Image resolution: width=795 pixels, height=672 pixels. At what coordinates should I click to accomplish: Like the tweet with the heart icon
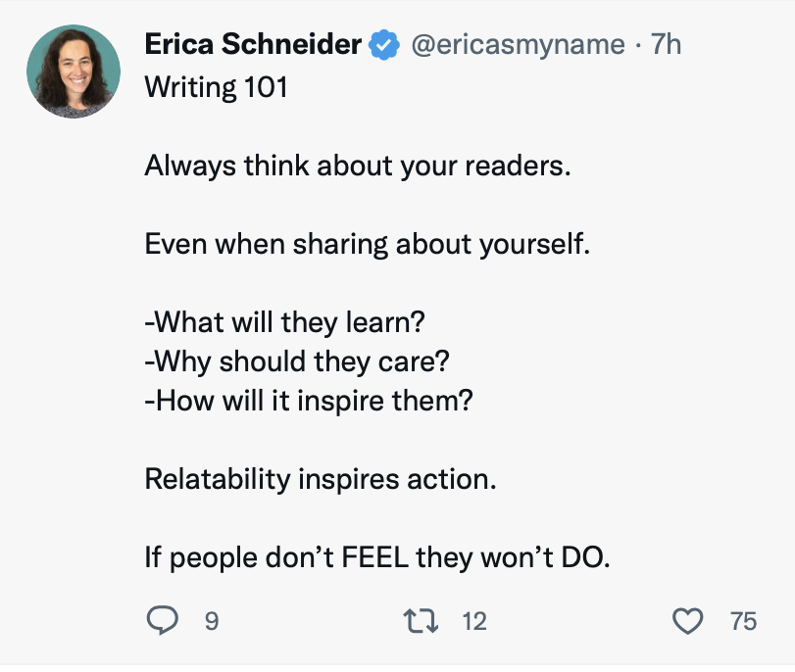click(x=689, y=620)
